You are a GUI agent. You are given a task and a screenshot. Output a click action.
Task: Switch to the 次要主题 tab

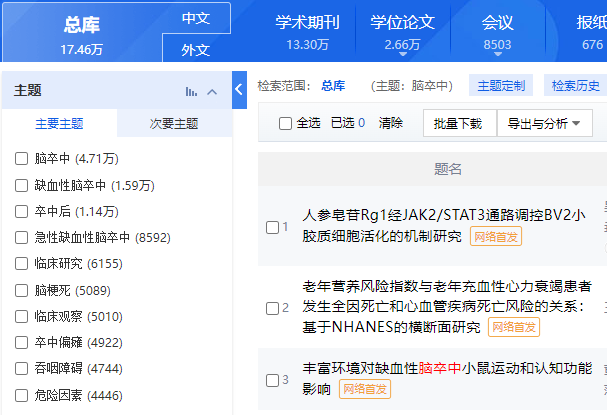point(174,123)
